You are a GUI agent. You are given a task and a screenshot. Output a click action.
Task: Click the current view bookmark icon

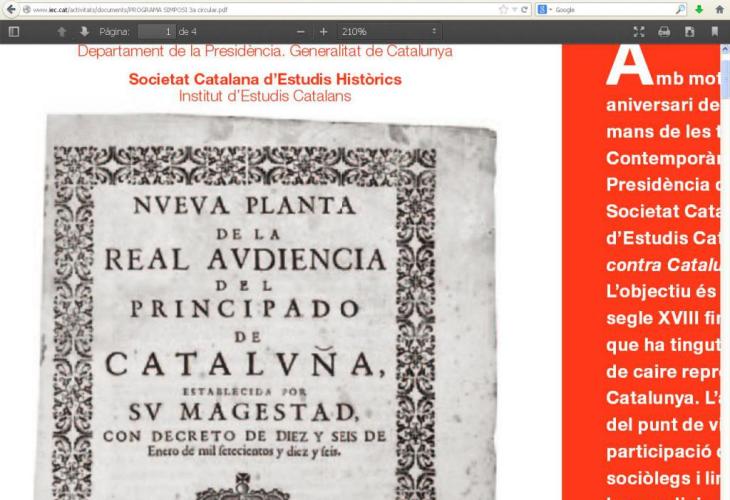pyautogui.click(x=715, y=32)
